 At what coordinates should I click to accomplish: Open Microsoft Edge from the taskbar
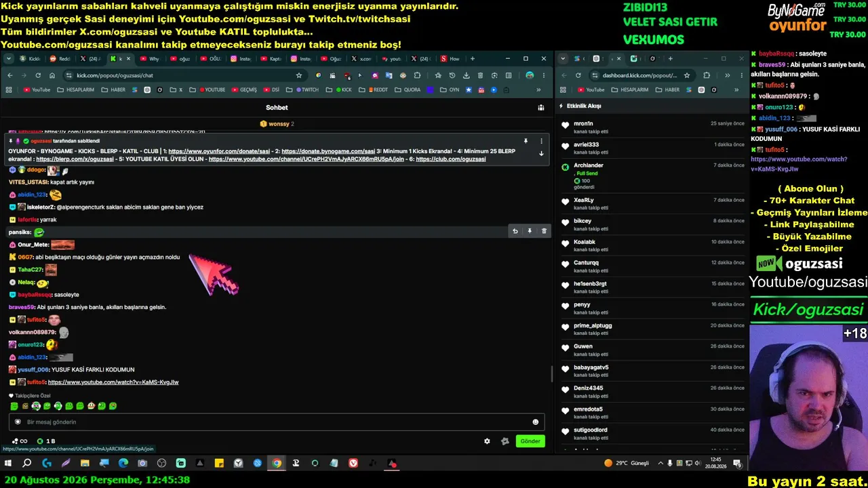pyautogui.click(x=123, y=464)
